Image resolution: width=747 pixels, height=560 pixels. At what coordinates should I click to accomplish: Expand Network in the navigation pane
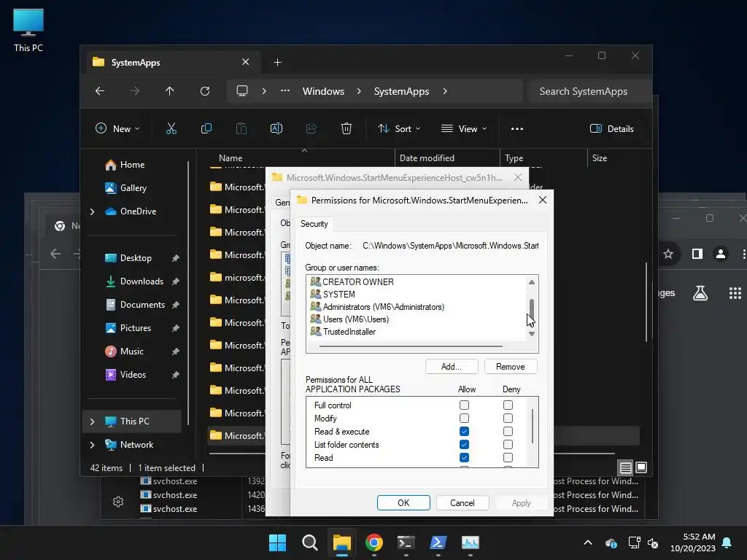93,445
